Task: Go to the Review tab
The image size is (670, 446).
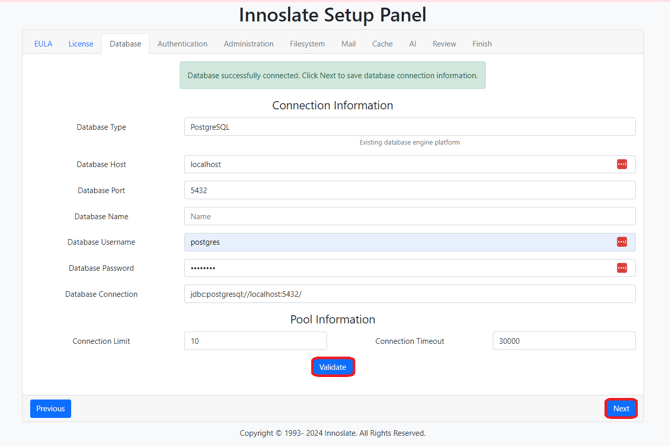Action: [x=444, y=44]
